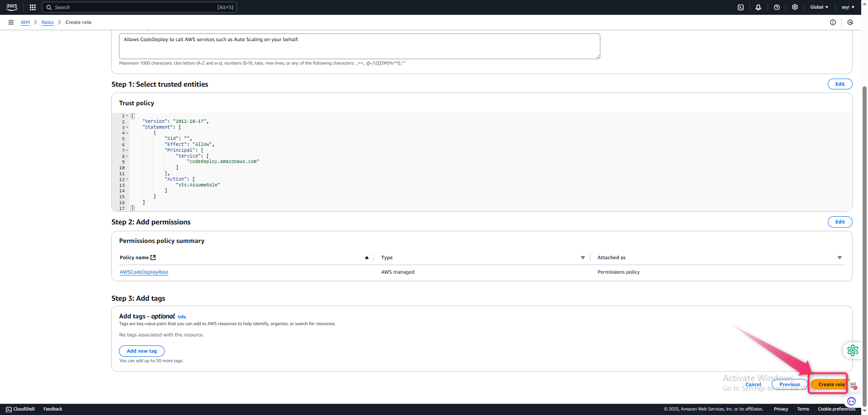Image resolution: width=868 pixels, height=415 pixels.
Task: Sort the Attached as column
Action: pyautogui.click(x=840, y=257)
